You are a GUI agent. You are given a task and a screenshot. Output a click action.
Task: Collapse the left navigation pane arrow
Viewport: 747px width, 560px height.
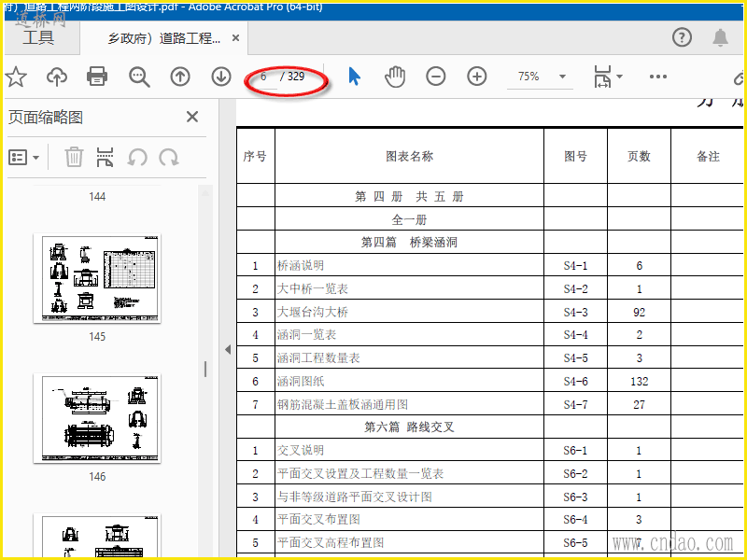click(228, 350)
